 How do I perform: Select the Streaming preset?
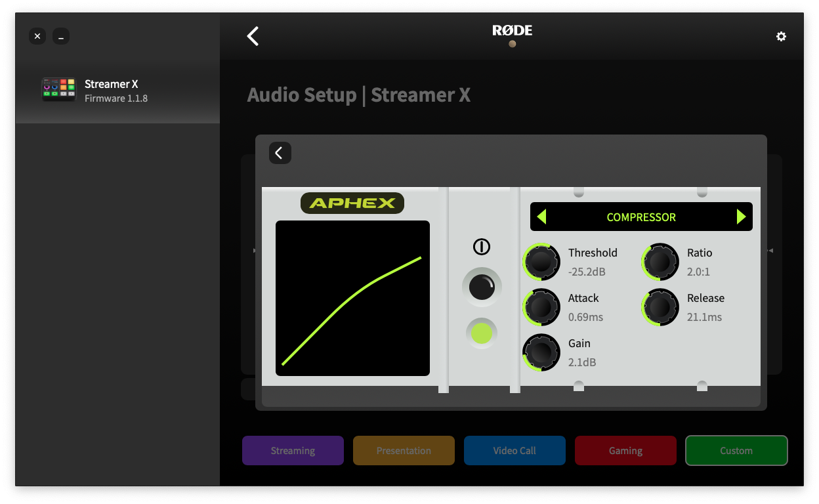coord(293,451)
